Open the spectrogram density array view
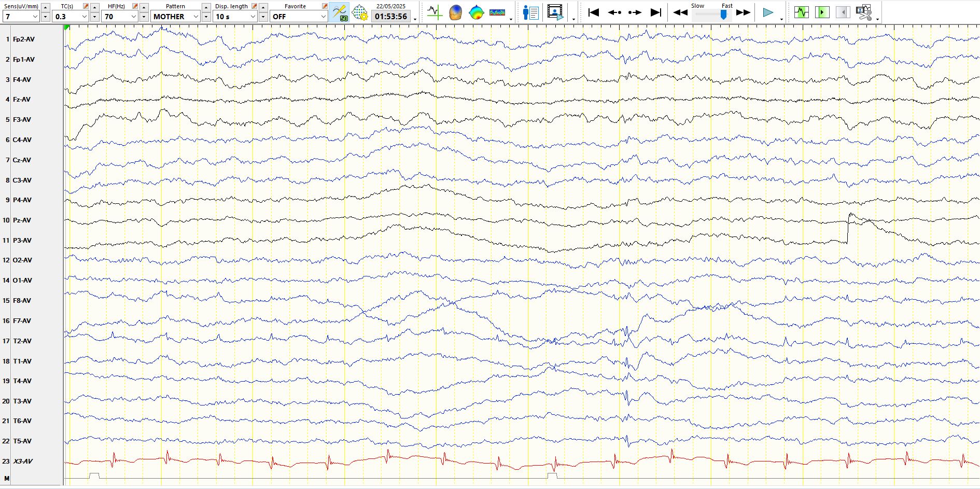The width and height of the screenshot is (980, 489). (x=497, y=12)
